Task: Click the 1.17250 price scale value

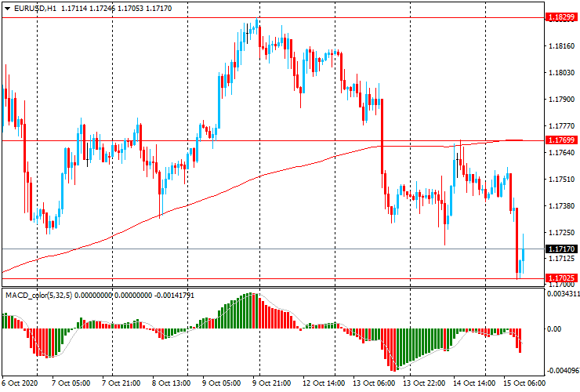Action: coord(562,233)
